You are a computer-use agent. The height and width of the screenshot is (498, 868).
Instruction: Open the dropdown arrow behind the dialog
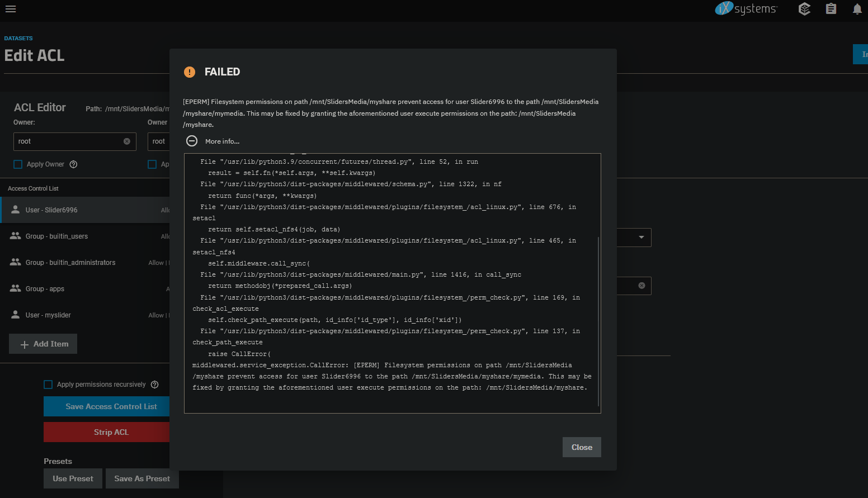click(641, 238)
